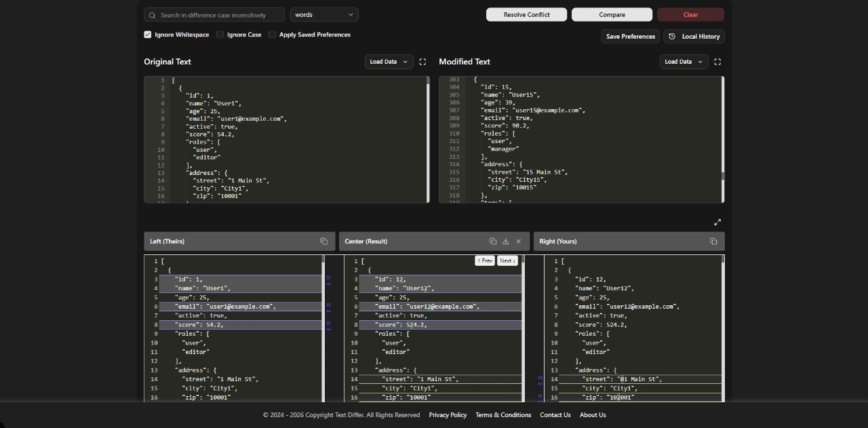This screenshot has width=868, height=428.
Task: Click double chevron arrow beside left email line
Action: pos(328,305)
